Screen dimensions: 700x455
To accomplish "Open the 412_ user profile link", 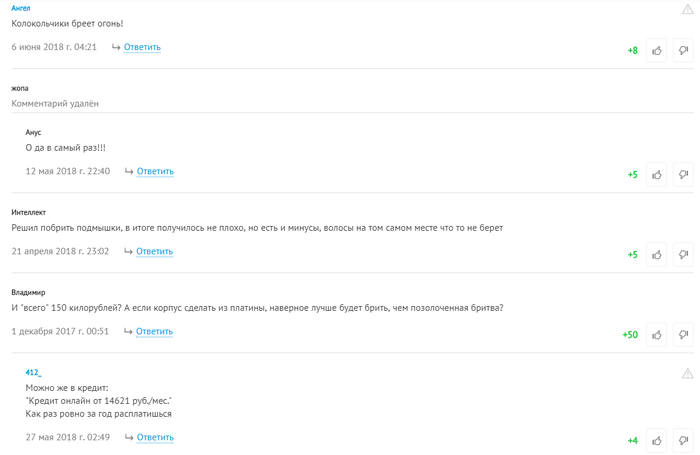I will (33, 372).
